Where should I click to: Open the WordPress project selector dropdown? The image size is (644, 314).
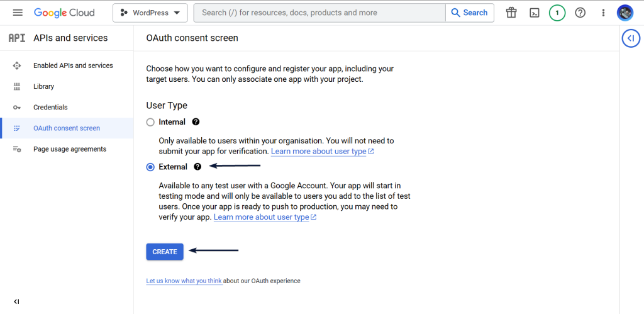pos(150,13)
